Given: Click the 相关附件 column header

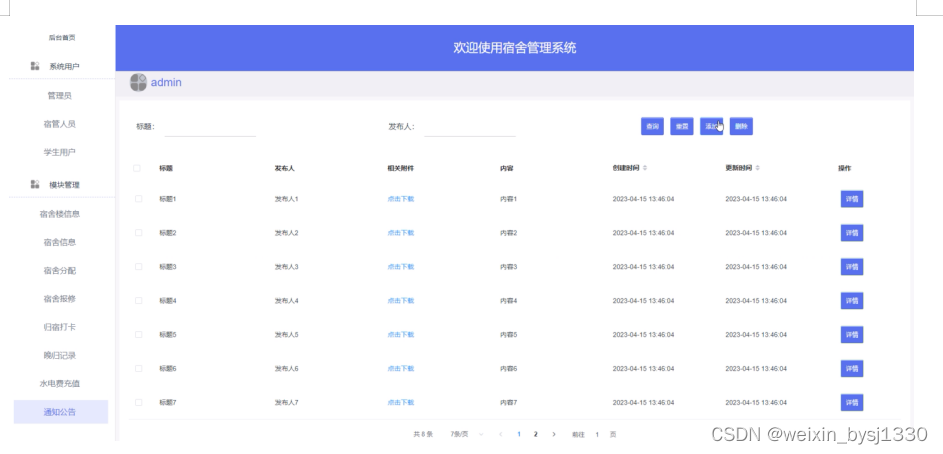Looking at the screenshot, I should (x=401, y=168).
